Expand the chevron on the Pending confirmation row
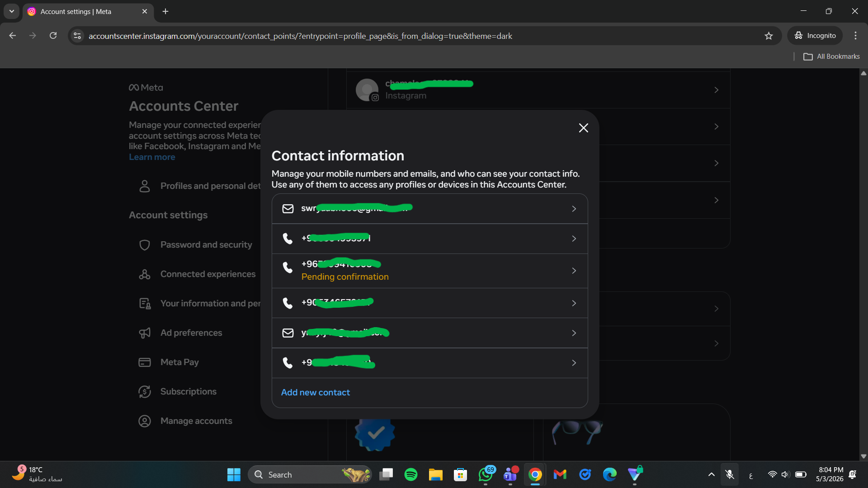The height and width of the screenshot is (488, 868). pos(574,271)
